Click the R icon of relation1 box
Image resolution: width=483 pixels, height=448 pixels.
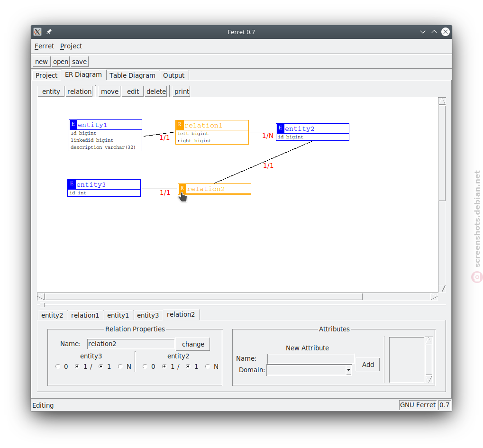tap(180, 125)
